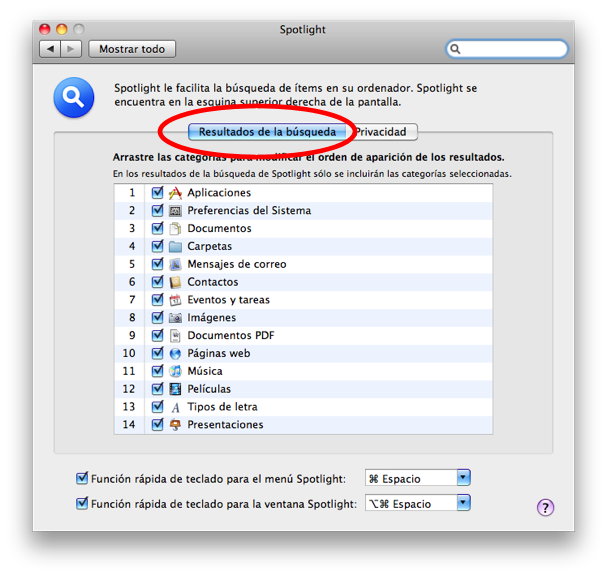This screenshot has width=607, height=576.
Task: Click the Páginas web globe icon
Action: [x=175, y=353]
